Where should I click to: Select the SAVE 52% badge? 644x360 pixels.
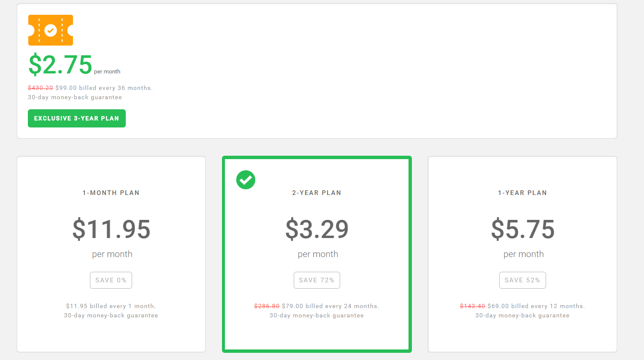[x=522, y=280]
